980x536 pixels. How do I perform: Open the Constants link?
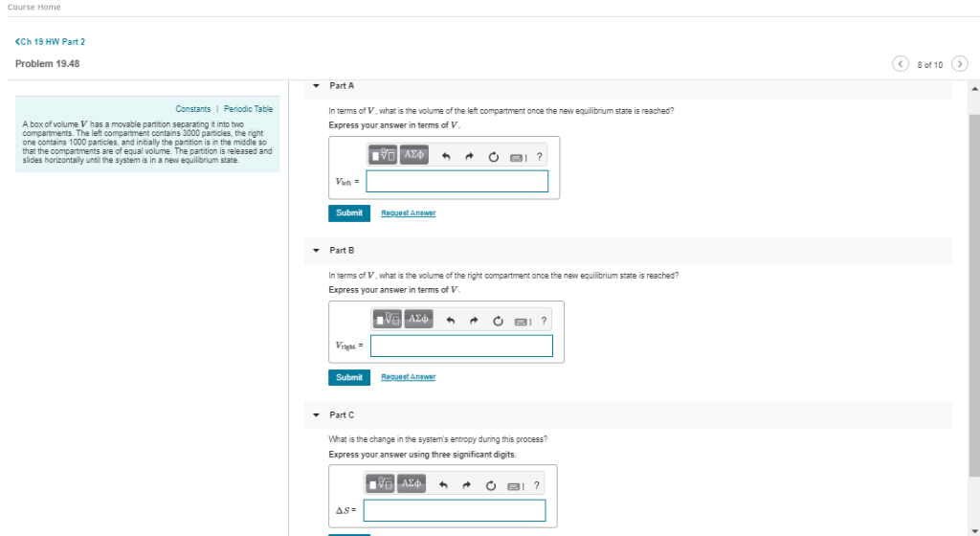[x=192, y=109]
